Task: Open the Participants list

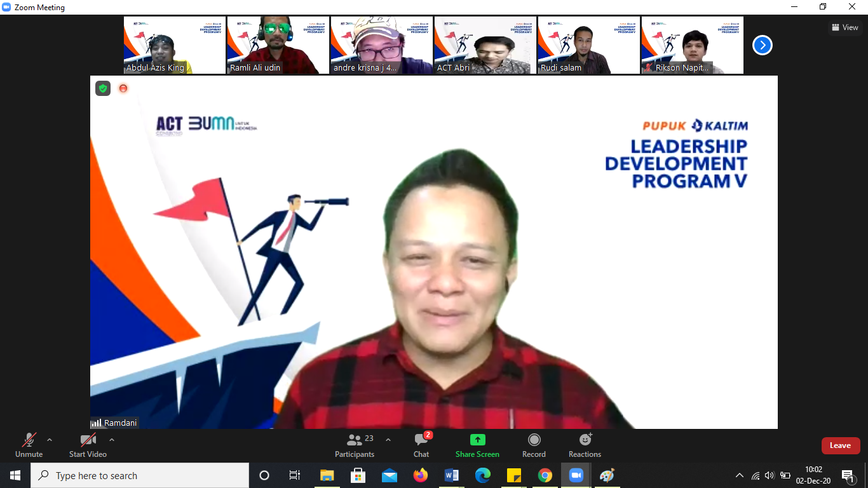Action: [355, 445]
